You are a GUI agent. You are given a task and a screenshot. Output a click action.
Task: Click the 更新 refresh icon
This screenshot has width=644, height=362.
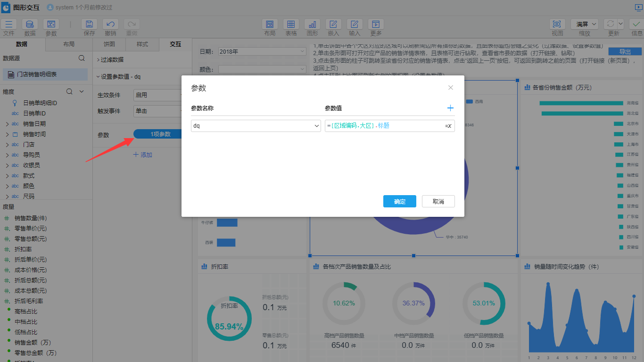(x=611, y=24)
